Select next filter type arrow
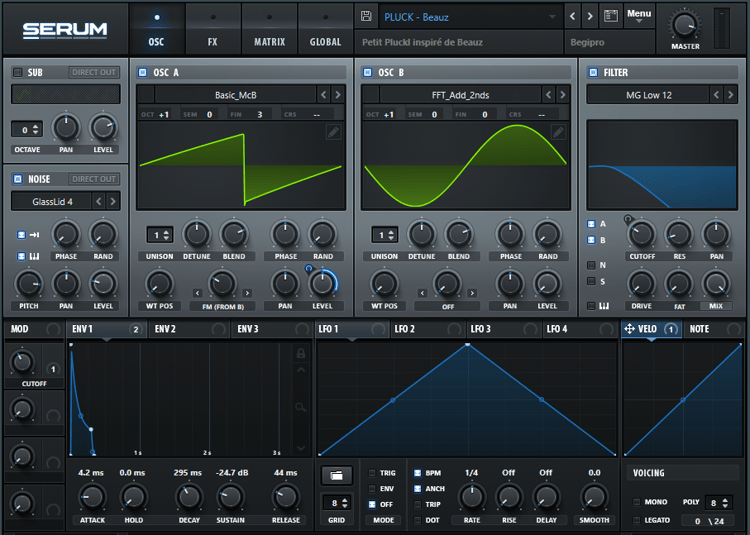This screenshot has width=750, height=535. (730, 95)
